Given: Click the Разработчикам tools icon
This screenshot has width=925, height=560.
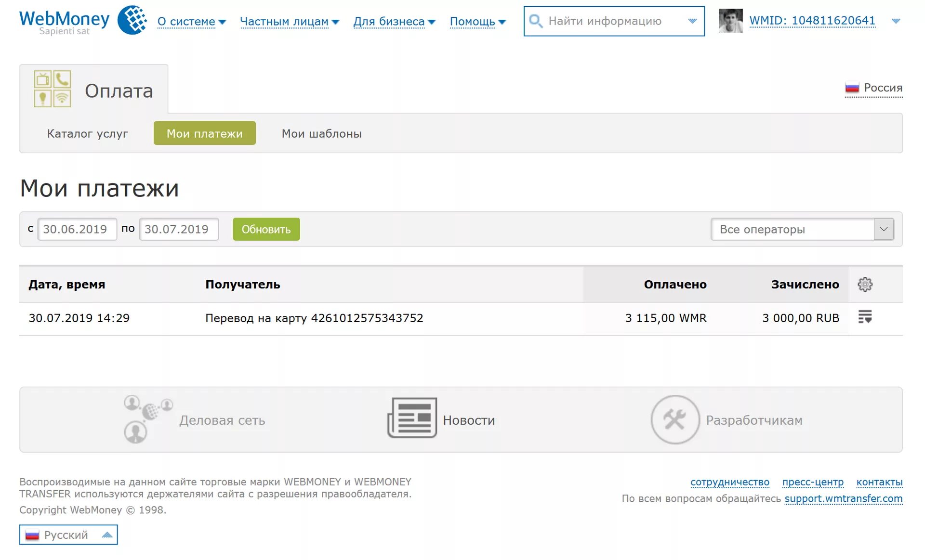Looking at the screenshot, I should click(x=675, y=419).
